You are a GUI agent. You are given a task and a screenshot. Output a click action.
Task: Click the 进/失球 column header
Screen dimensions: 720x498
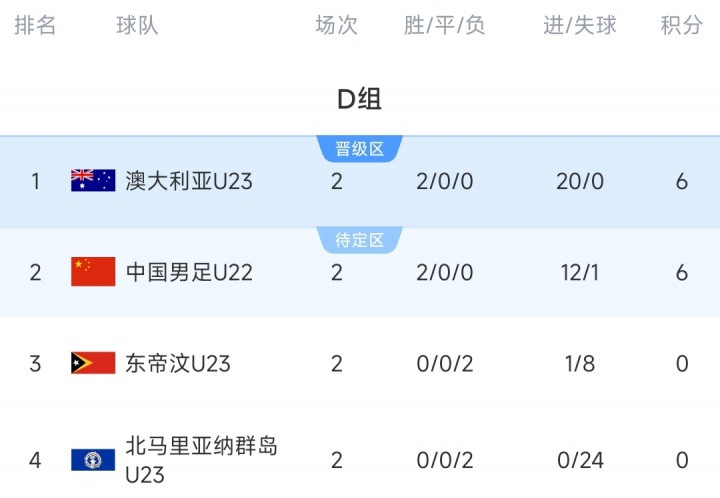point(580,26)
